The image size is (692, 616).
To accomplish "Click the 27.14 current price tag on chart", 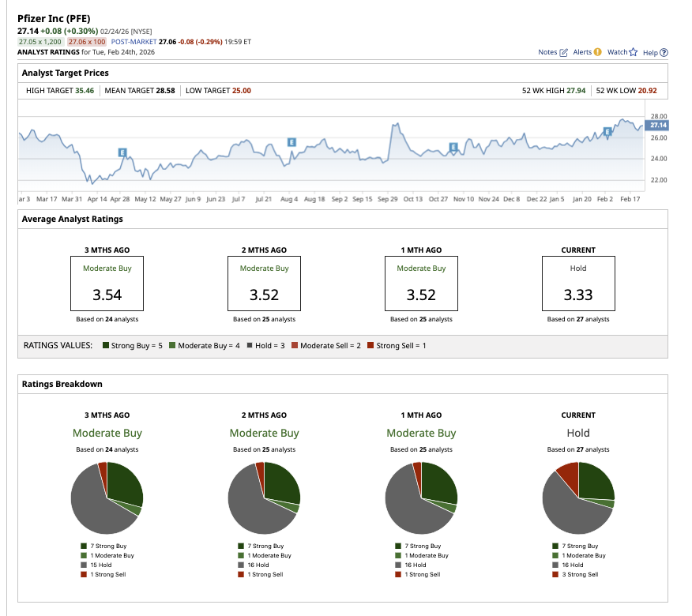I will click(657, 126).
